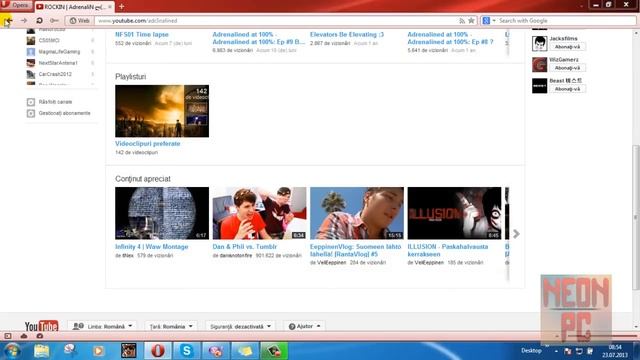Click the Jacksfilms channel avatar
This screenshot has height=360, width=640.
coord(539,43)
